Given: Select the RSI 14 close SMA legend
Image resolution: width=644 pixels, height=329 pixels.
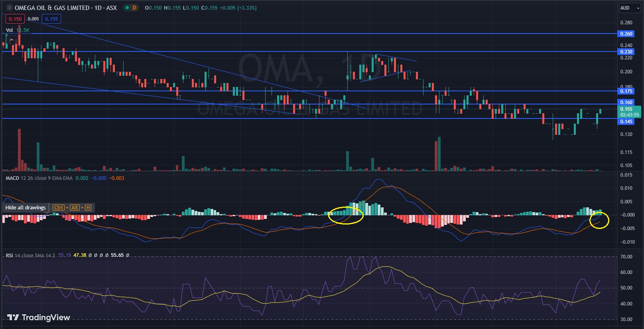Looking at the screenshot, I should click(30, 255).
